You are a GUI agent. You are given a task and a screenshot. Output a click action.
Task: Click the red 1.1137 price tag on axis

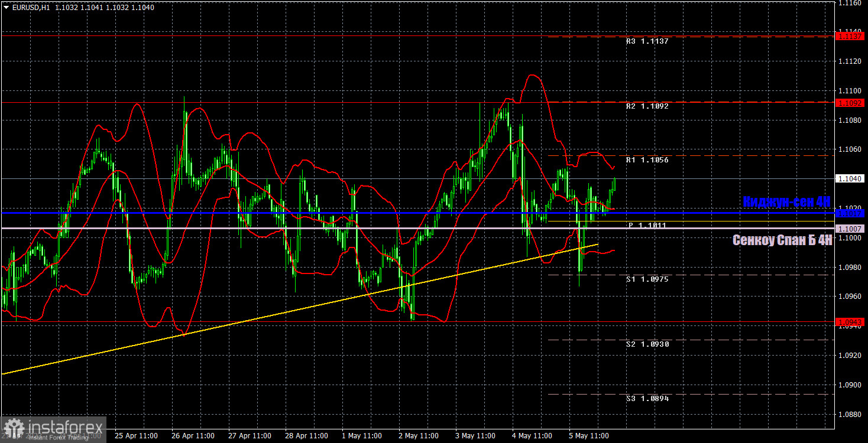tap(851, 36)
